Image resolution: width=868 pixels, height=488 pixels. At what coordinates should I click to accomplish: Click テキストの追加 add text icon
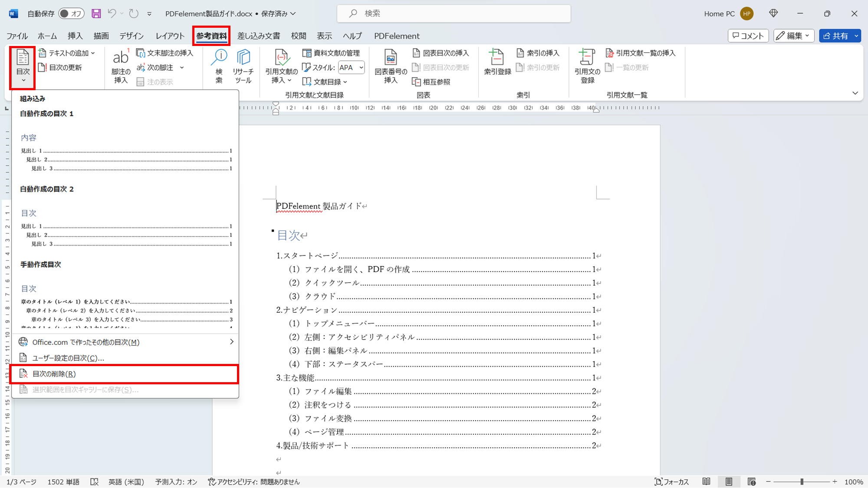click(42, 53)
